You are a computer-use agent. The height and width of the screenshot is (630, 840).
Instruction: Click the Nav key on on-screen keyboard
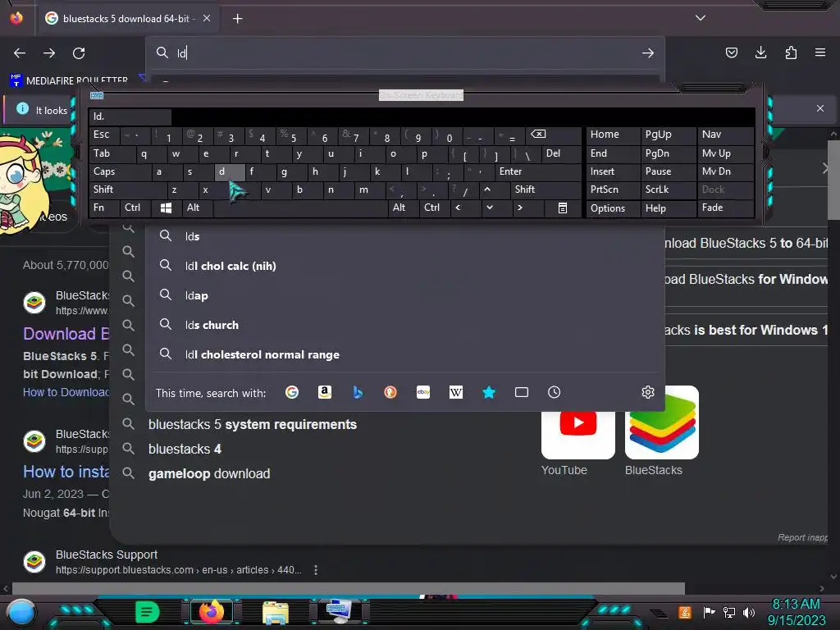(725, 135)
